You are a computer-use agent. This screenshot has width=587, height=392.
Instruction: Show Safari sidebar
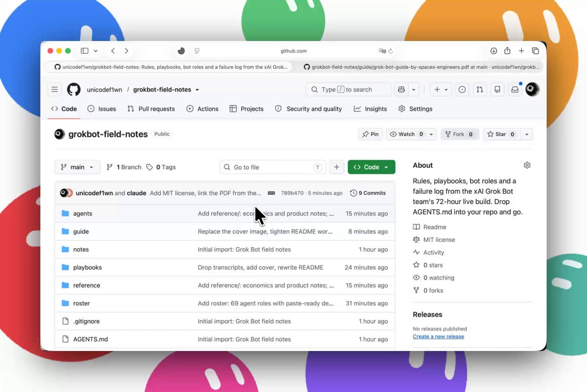coord(85,51)
